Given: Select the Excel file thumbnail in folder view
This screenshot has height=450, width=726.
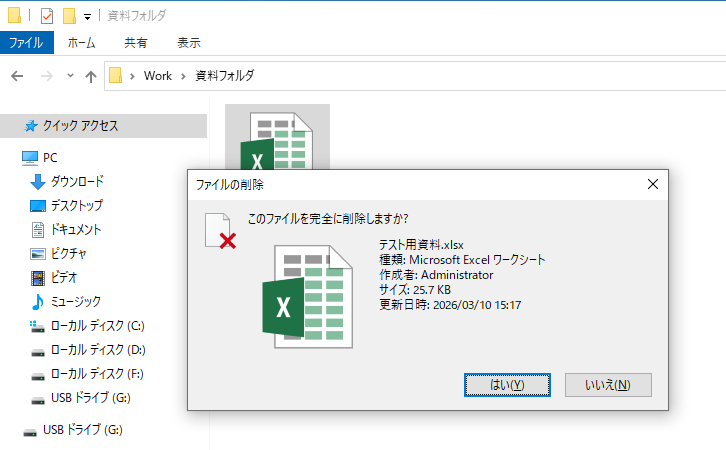Looking at the screenshot, I should point(277,138).
